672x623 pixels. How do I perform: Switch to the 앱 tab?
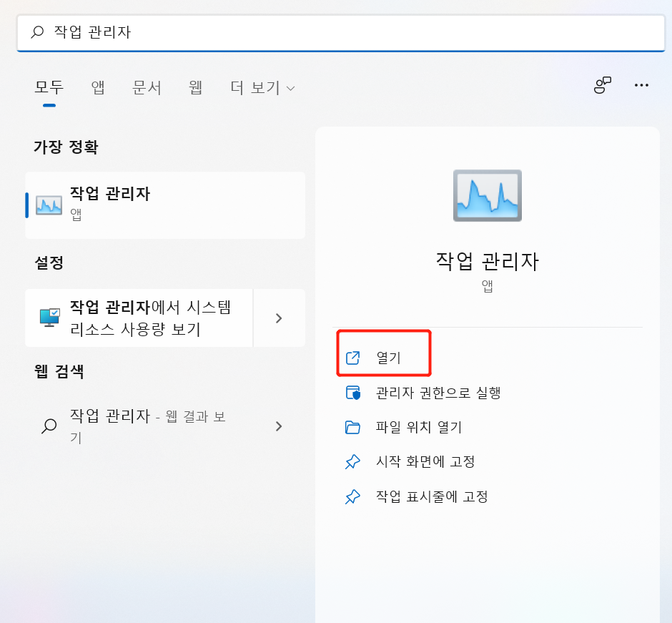(x=97, y=87)
